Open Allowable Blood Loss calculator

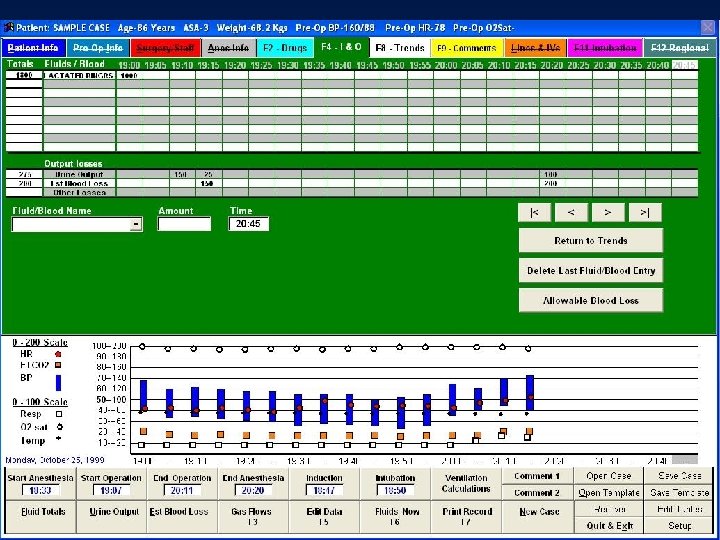tap(591, 301)
